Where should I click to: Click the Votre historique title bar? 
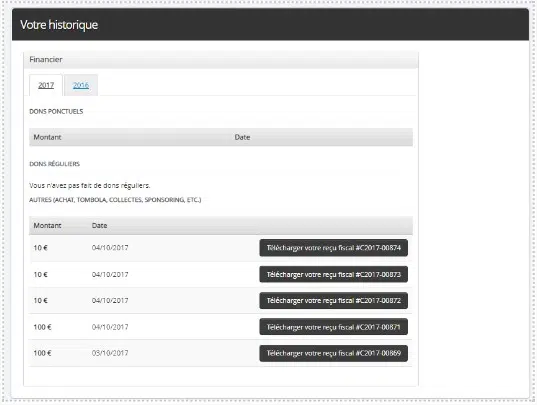click(x=270, y=25)
